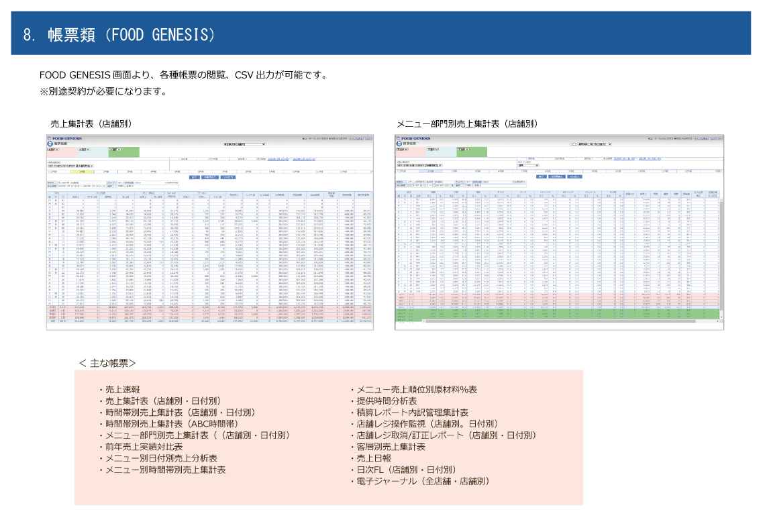767x532 pixels.
Task: Click 印刷用表示 button in right screenshot
Action: click(557, 176)
